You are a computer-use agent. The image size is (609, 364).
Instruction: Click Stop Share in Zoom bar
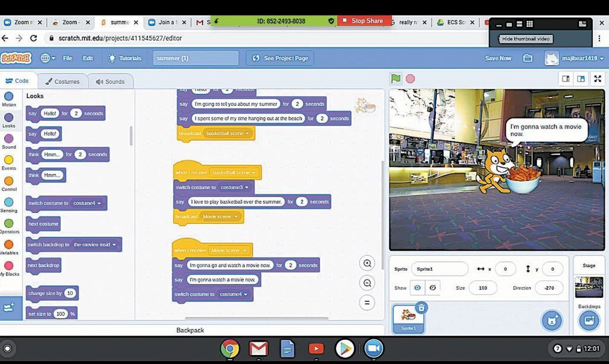(x=363, y=21)
